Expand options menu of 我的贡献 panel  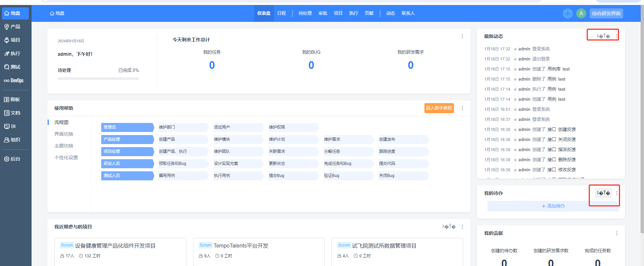click(x=617, y=233)
